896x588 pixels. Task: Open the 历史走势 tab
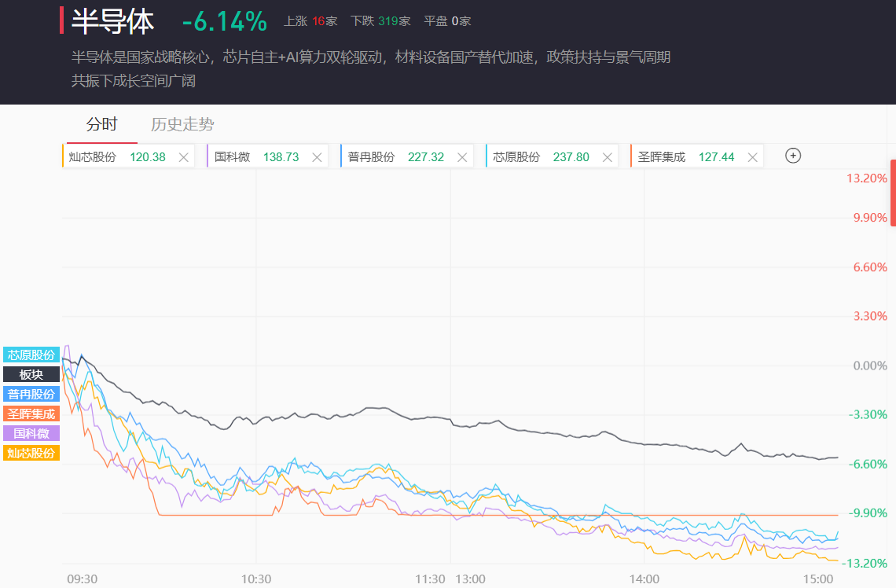pyautogui.click(x=182, y=124)
